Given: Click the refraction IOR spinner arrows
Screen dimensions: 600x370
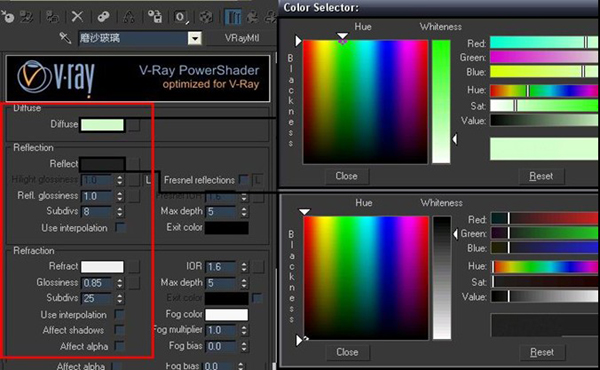Looking at the screenshot, I should pos(244,267).
